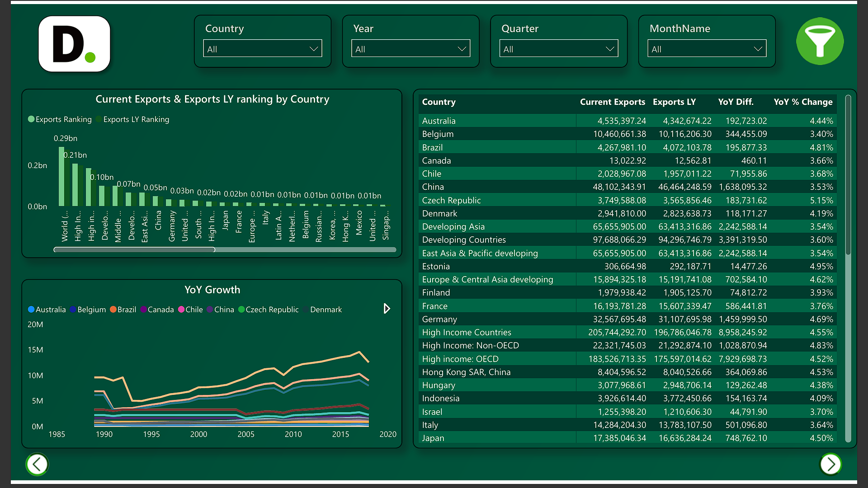Sort by Current Exports column header
Screen dimensions: 868x488
(612, 102)
